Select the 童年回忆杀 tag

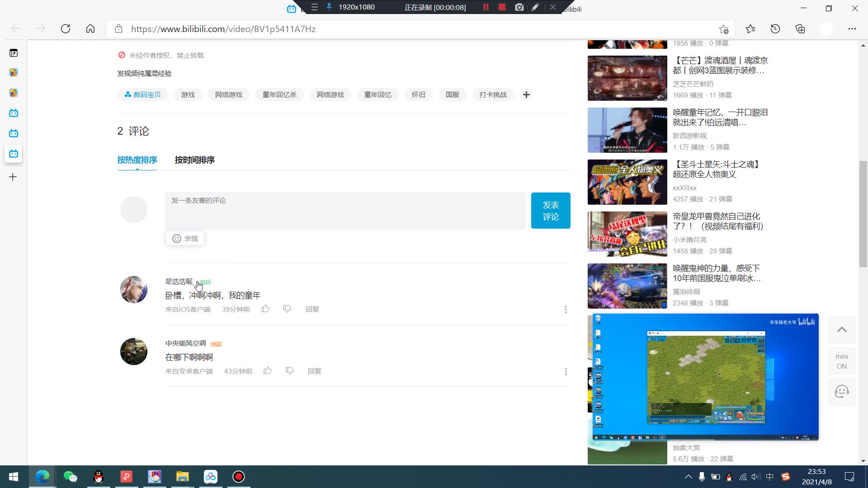click(x=279, y=95)
